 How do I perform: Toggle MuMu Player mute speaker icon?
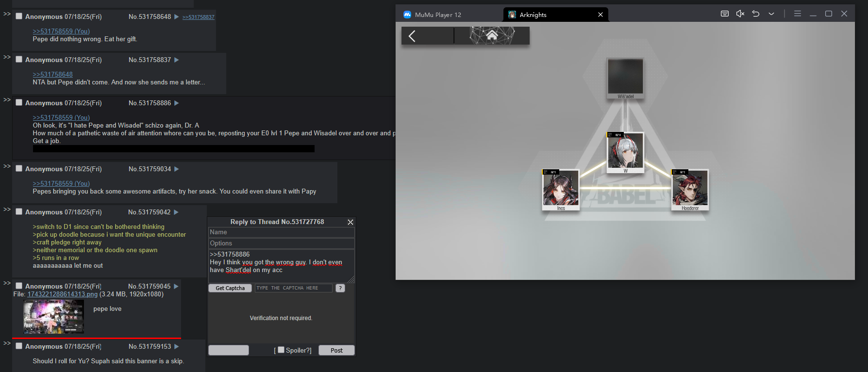[740, 14]
